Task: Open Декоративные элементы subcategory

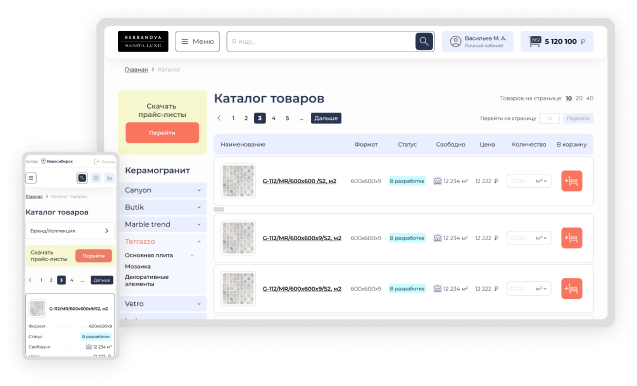Action: (147, 280)
